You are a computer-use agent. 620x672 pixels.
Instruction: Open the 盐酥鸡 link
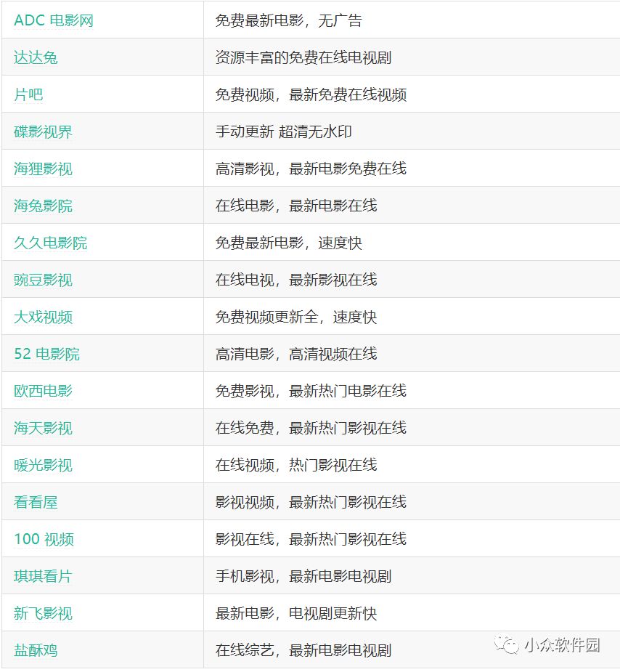35,649
